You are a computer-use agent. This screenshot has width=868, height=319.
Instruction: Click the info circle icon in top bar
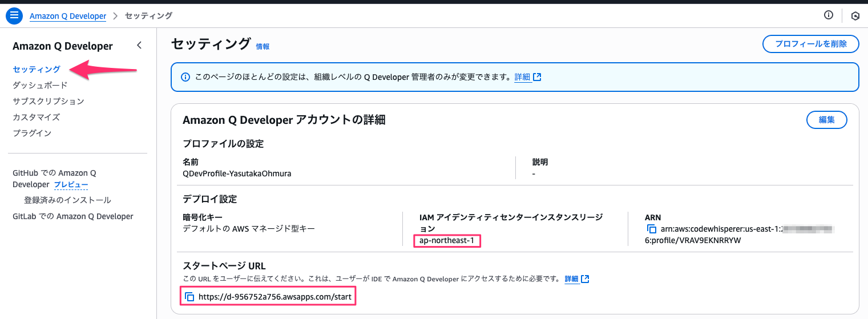[x=829, y=15]
